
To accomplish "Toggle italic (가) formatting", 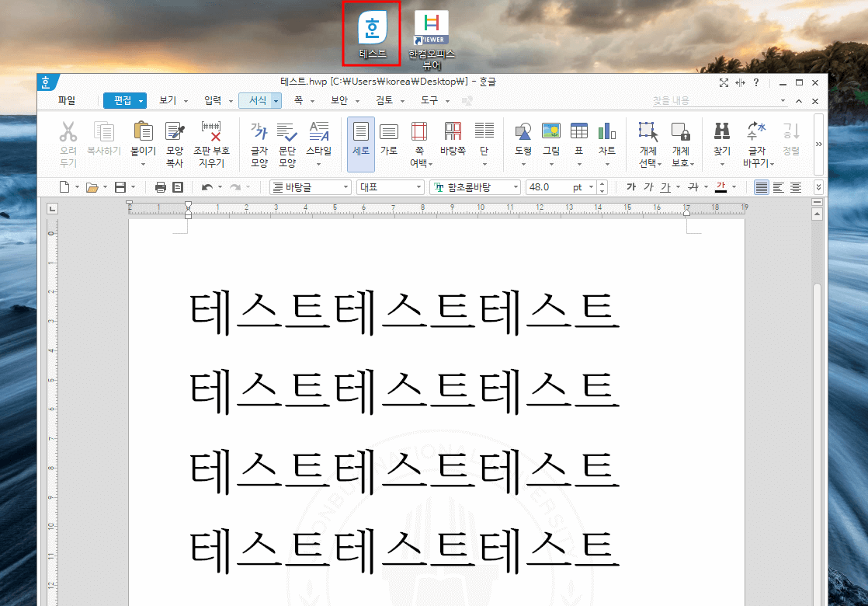I will click(x=648, y=187).
